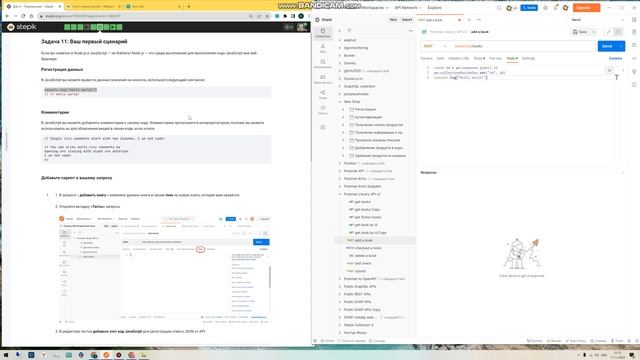
Task: Expand the Аутентификация folder
Action: click(343, 117)
